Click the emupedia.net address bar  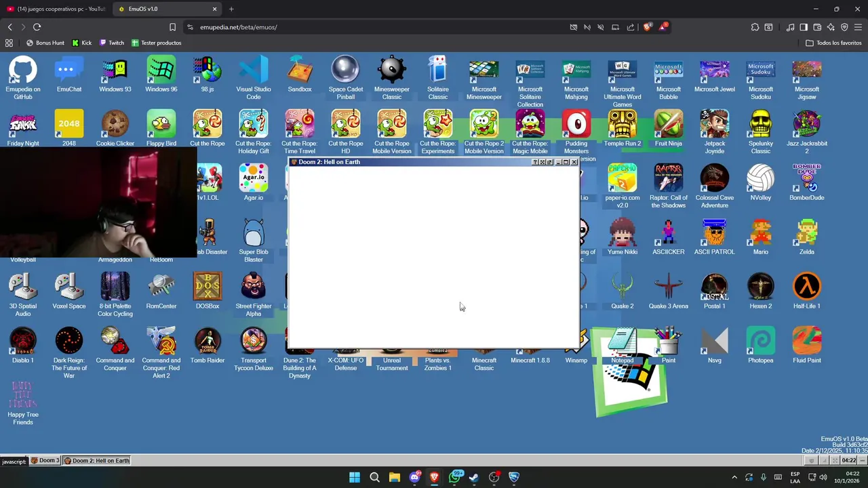coord(373,27)
